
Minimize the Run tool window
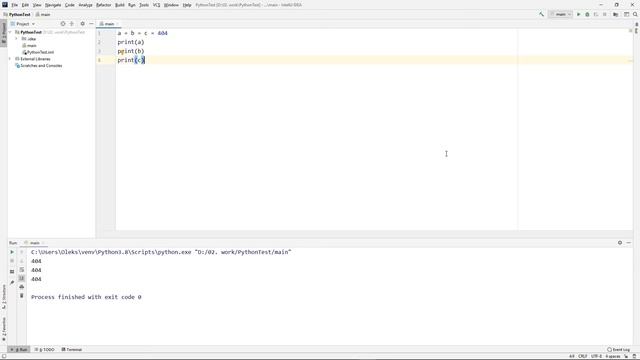click(629, 242)
